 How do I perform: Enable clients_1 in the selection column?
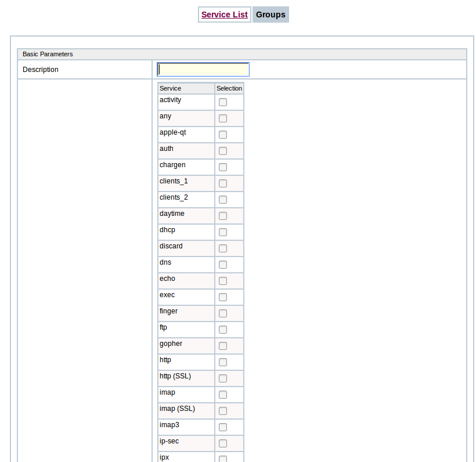(223, 183)
